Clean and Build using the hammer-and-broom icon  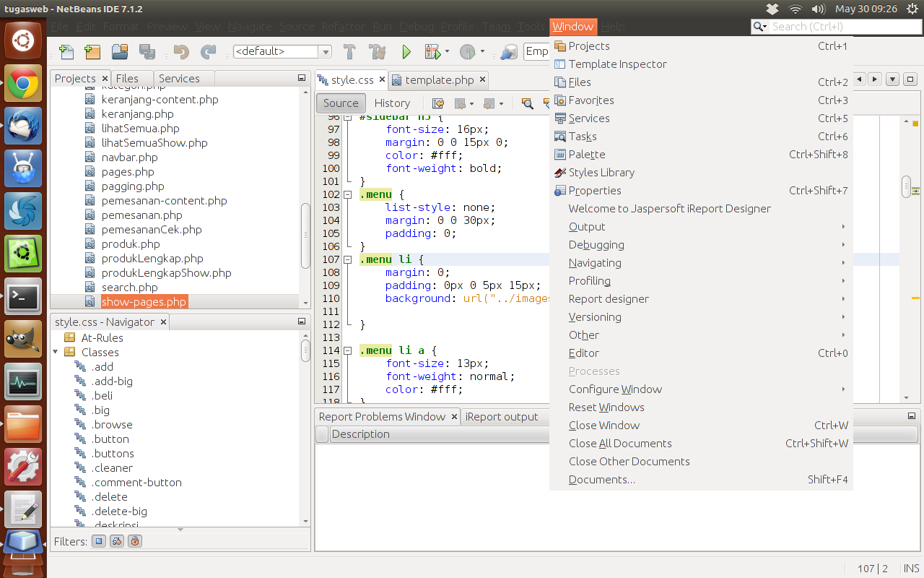point(378,51)
